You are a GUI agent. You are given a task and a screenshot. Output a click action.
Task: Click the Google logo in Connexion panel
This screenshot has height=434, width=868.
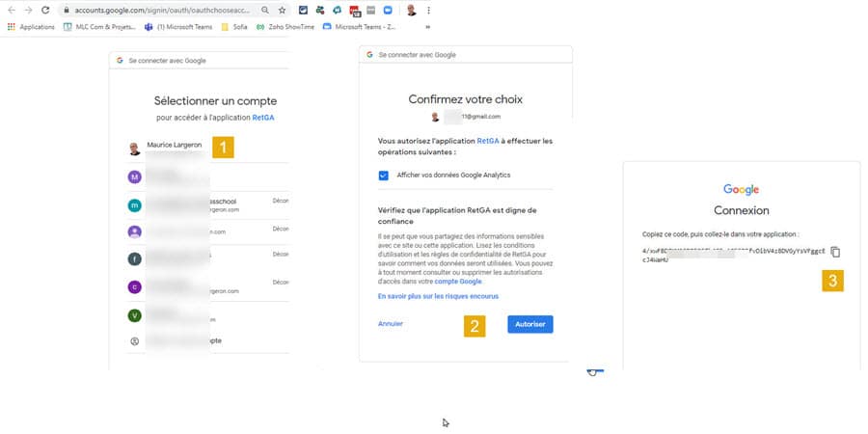click(742, 190)
